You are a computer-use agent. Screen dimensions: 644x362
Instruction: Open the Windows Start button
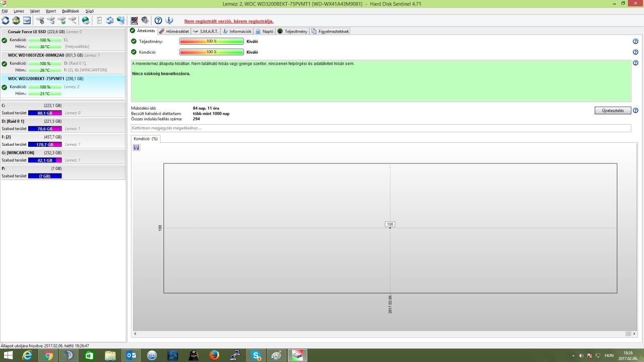(9, 355)
